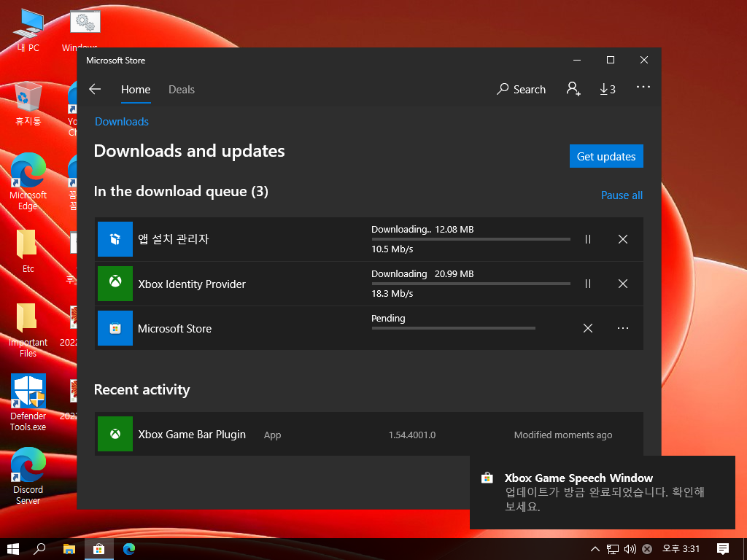Select the Xbox Game Bar Plugin name
Viewport: 747px width, 560px height.
click(192, 435)
